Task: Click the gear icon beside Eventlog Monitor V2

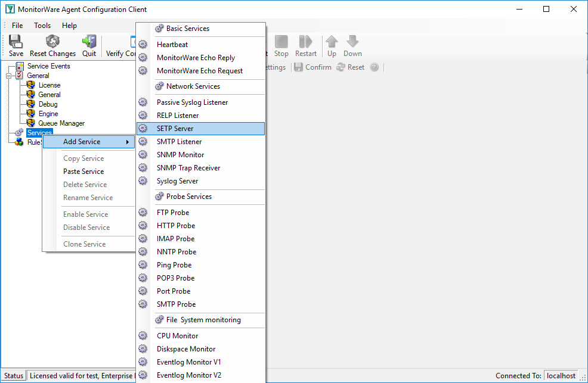Action: (143, 375)
